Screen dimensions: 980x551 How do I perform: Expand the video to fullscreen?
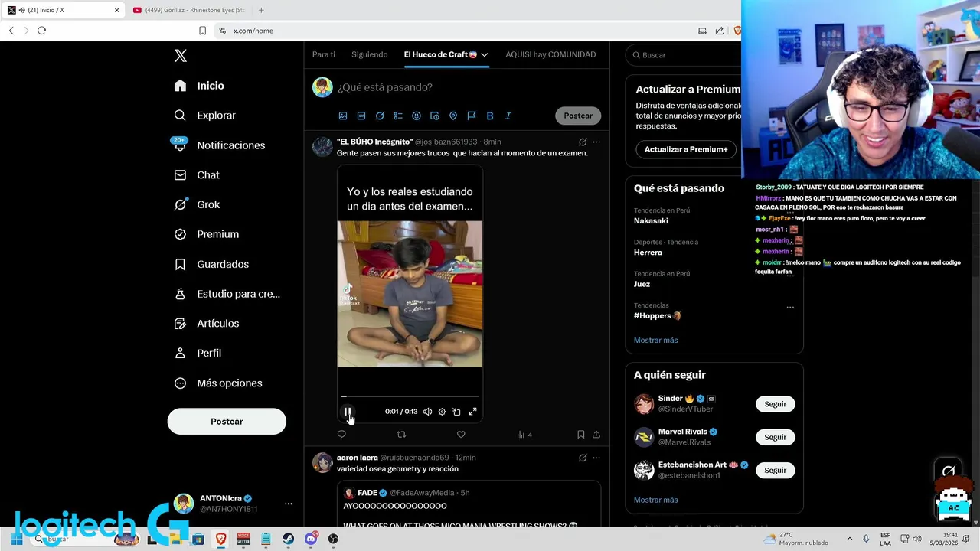(472, 412)
